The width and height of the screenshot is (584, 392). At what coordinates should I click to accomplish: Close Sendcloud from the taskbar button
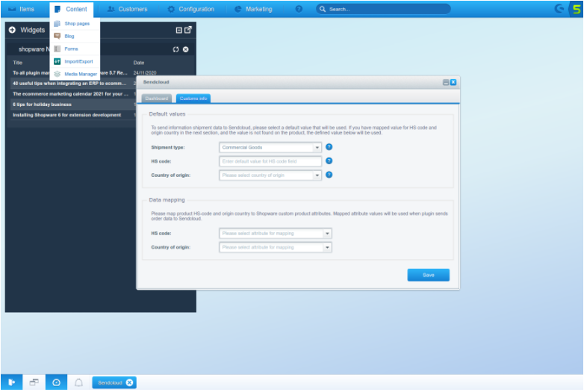point(129,383)
